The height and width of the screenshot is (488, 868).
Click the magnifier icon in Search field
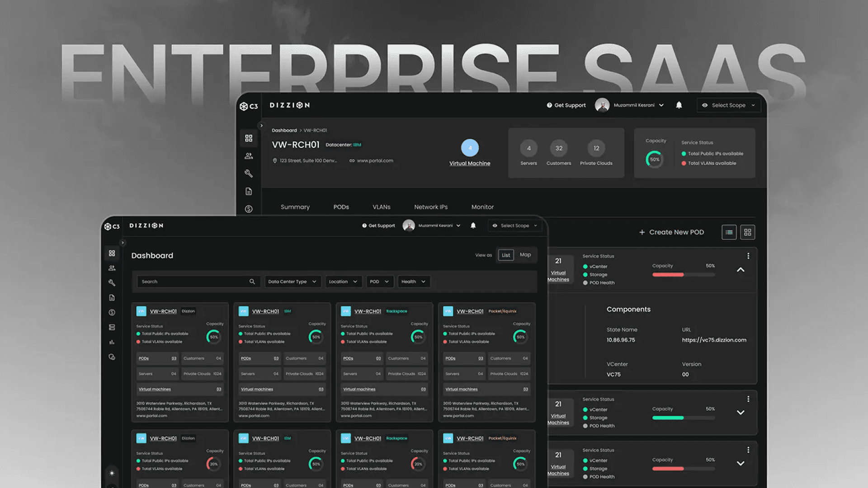(x=252, y=282)
